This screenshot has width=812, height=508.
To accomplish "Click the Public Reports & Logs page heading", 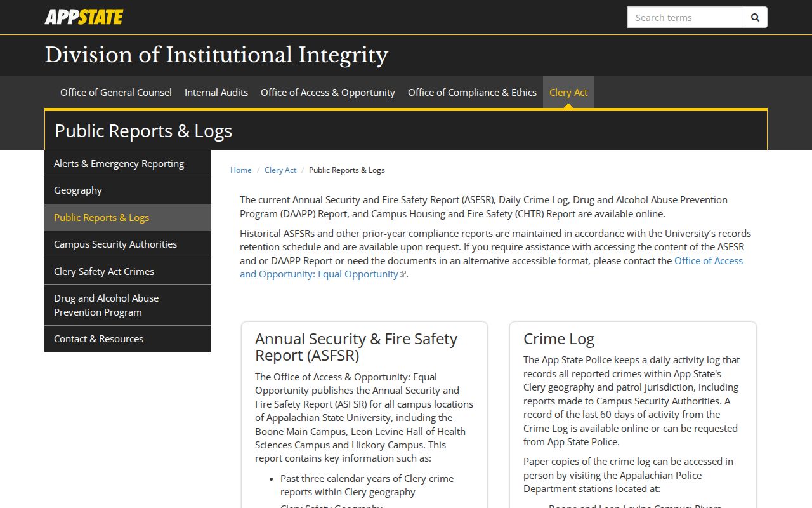I will (x=143, y=131).
